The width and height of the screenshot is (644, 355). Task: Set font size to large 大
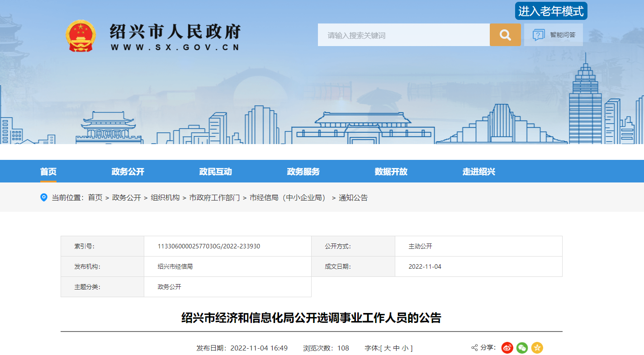(387, 348)
